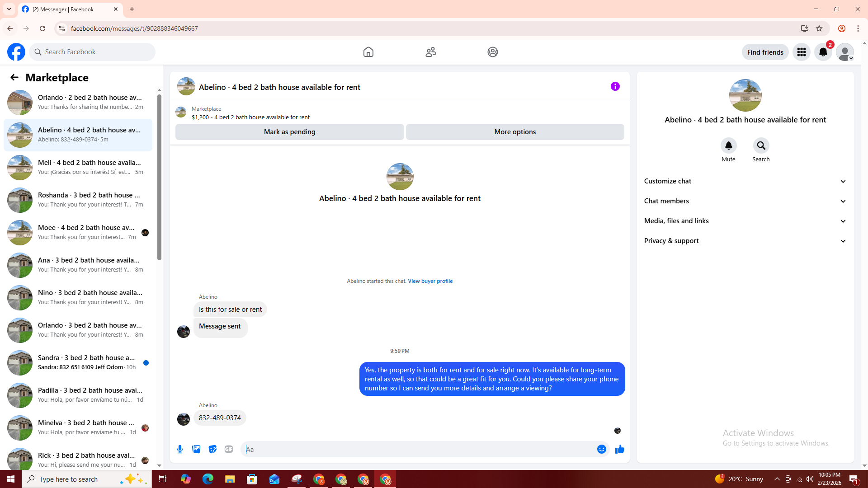The height and width of the screenshot is (488, 868).
Task: Open the View buyer profile link
Action: click(430, 281)
